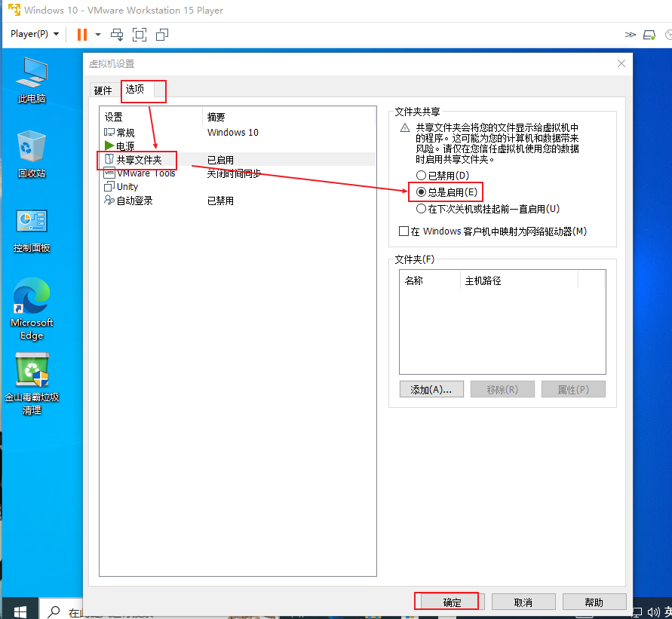The image size is (672, 619).
Task: Select the 回收站 recycle bin icon
Action: pyautogui.click(x=31, y=155)
